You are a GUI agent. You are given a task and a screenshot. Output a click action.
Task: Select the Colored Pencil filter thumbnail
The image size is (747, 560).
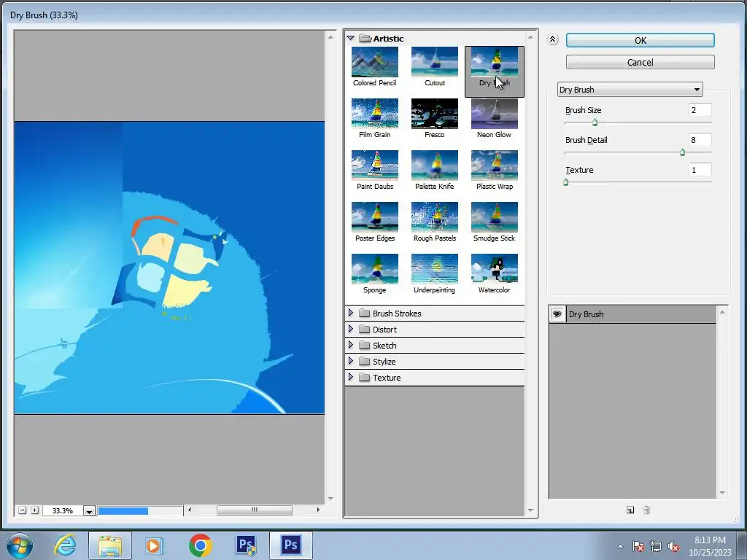(374, 62)
